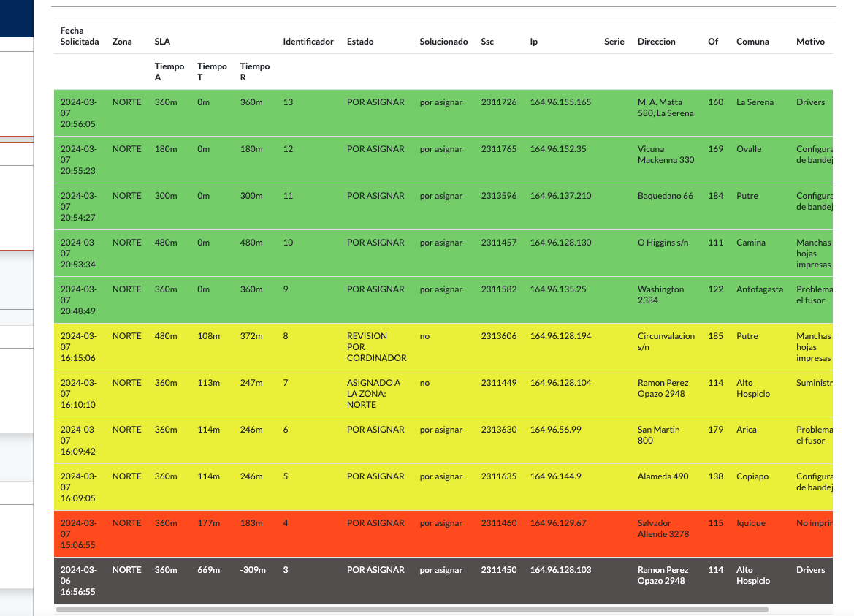Select the ASIGNADO A LA ZONA: NORTE status
This screenshot has width=854, height=616.
[373, 394]
